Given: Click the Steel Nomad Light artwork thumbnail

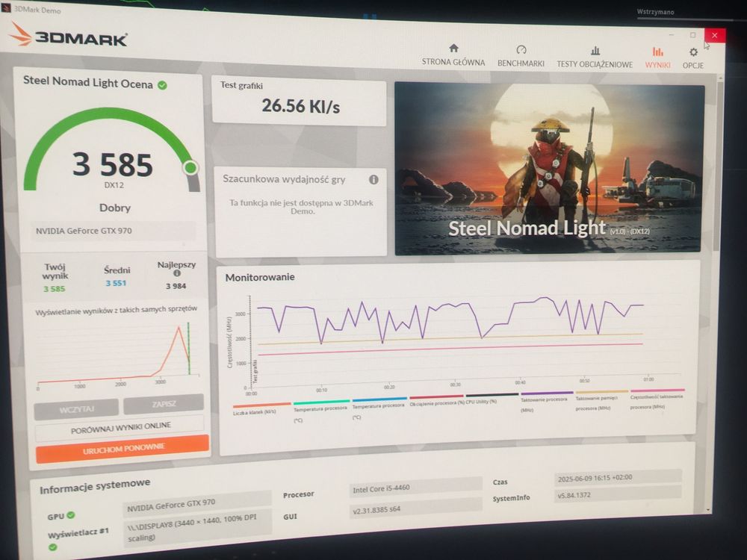Looking at the screenshot, I should point(549,168).
